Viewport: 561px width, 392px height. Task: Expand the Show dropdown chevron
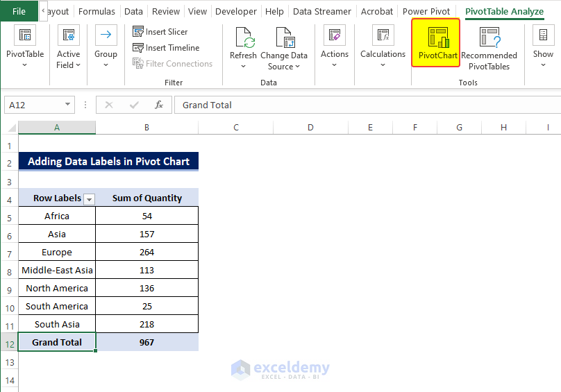click(x=543, y=65)
